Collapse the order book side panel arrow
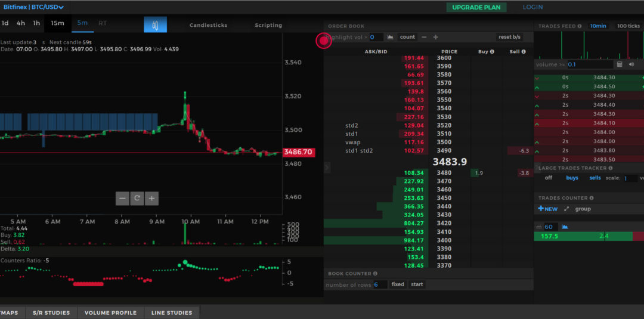644x319 pixels. [326, 168]
